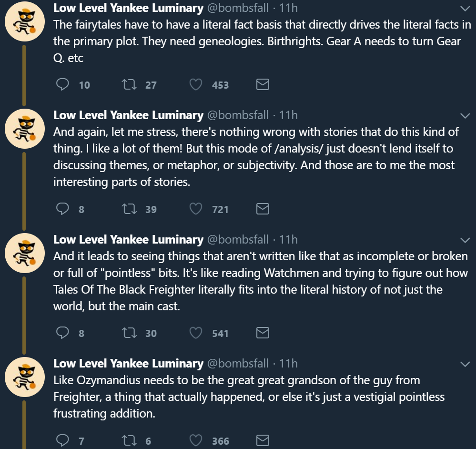Share the 'let me stress' tweet by message

click(x=263, y=209)
